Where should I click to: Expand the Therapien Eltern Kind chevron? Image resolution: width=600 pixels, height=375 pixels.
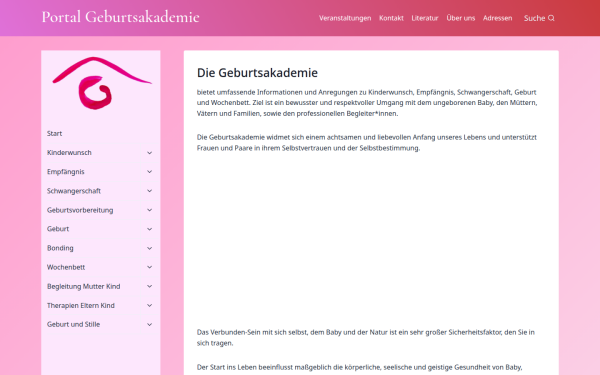150,305
